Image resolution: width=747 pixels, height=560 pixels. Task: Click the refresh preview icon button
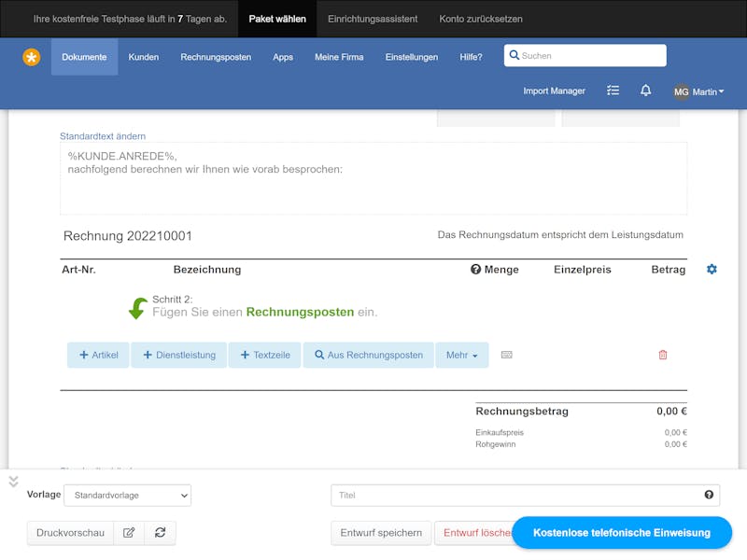point(161,533)
